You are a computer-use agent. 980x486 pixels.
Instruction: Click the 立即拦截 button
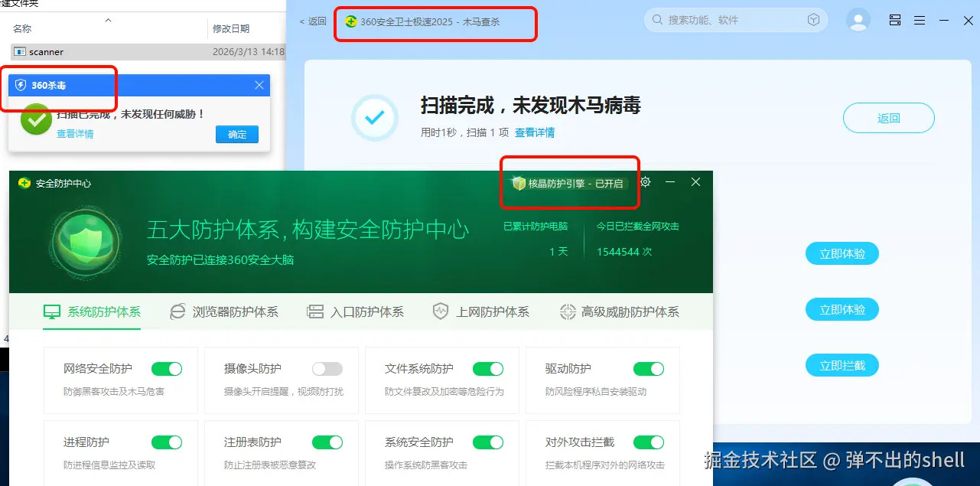click(842, 366)
